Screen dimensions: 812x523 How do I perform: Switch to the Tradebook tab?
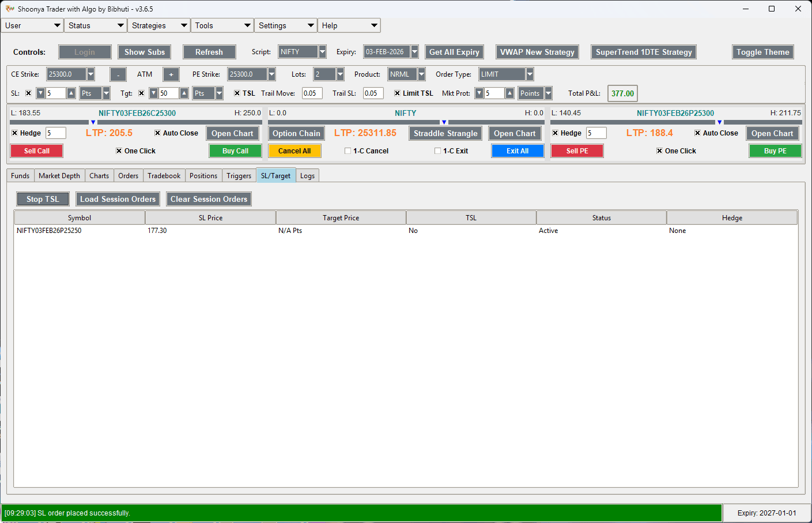[x=164, y=175]
